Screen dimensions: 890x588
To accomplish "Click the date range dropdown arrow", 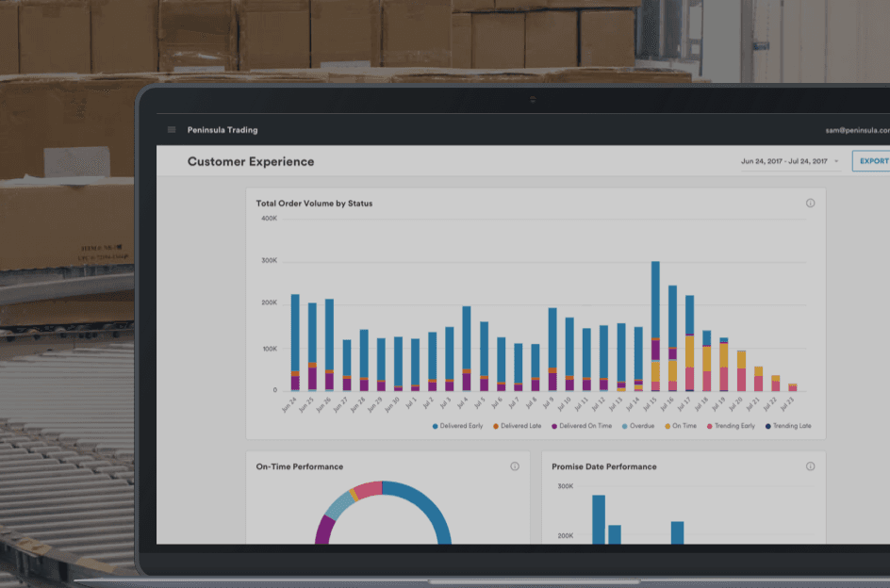I will coord(836,162).
